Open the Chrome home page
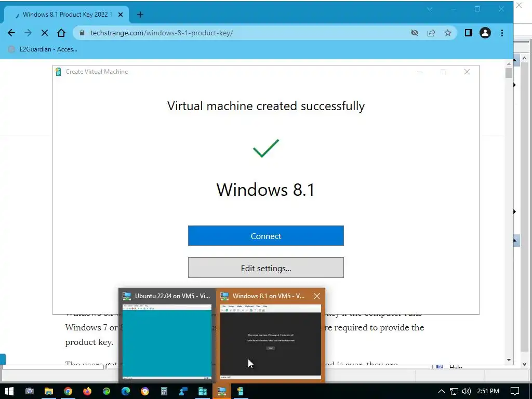This screenshot has height=399, width=532. click(61, 33)
